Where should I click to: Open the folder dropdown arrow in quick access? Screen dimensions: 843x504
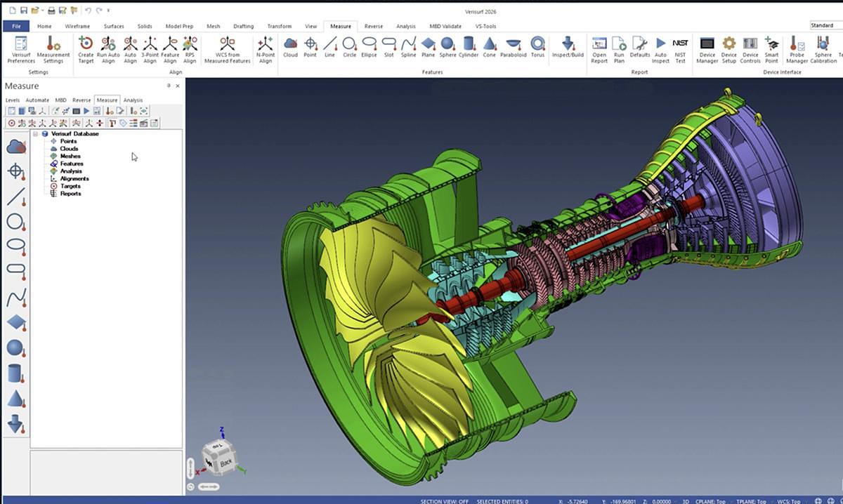(x=42, y=11)
